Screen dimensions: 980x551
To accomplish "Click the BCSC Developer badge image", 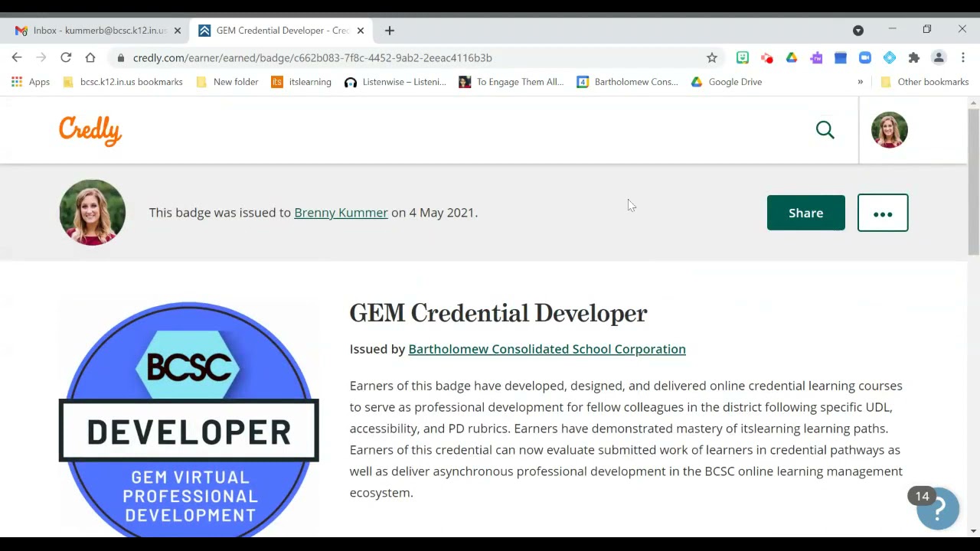I will 189,419.
